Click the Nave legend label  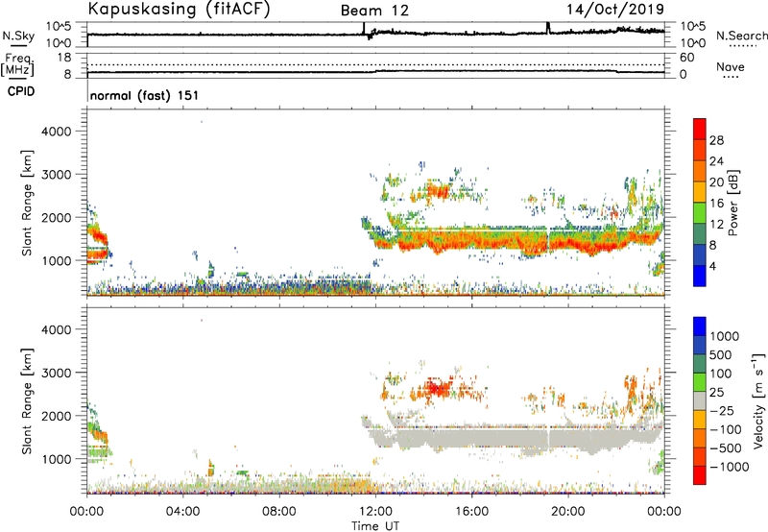tap(731, 66)
